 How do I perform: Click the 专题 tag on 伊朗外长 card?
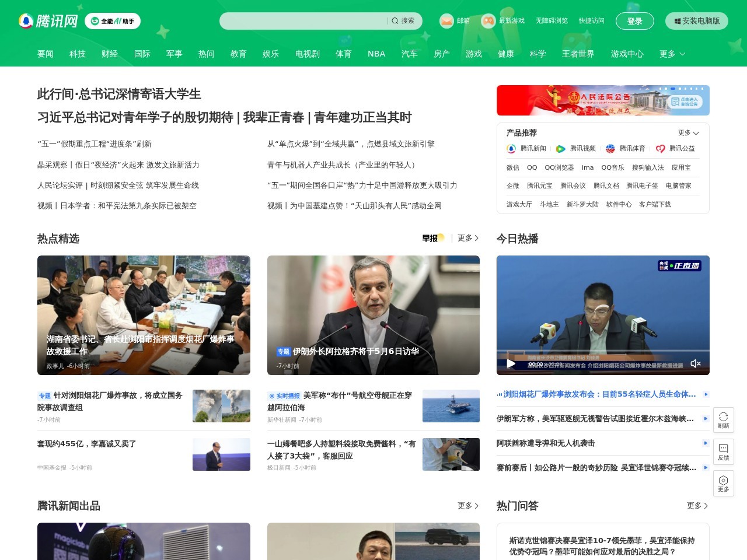(284, 352)
